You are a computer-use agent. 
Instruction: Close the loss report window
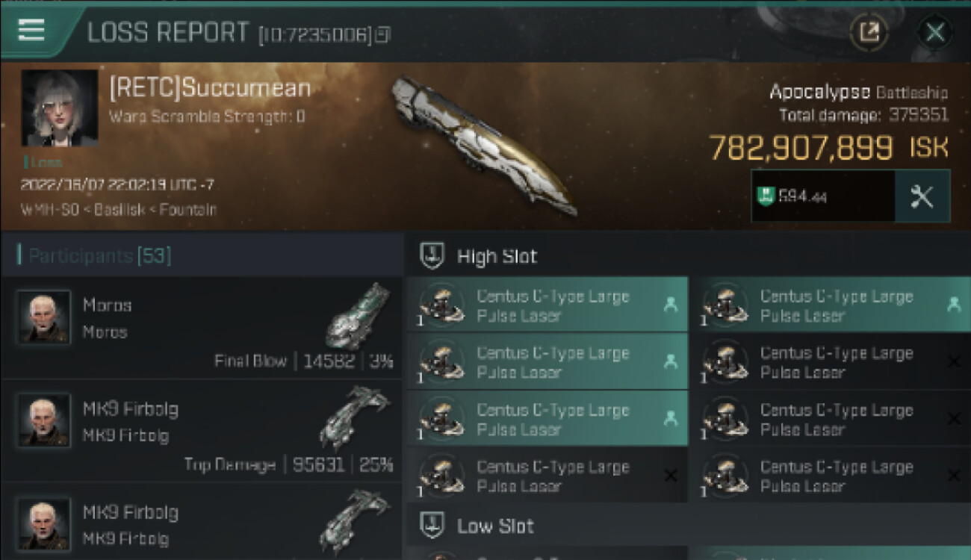click(935, 32)
